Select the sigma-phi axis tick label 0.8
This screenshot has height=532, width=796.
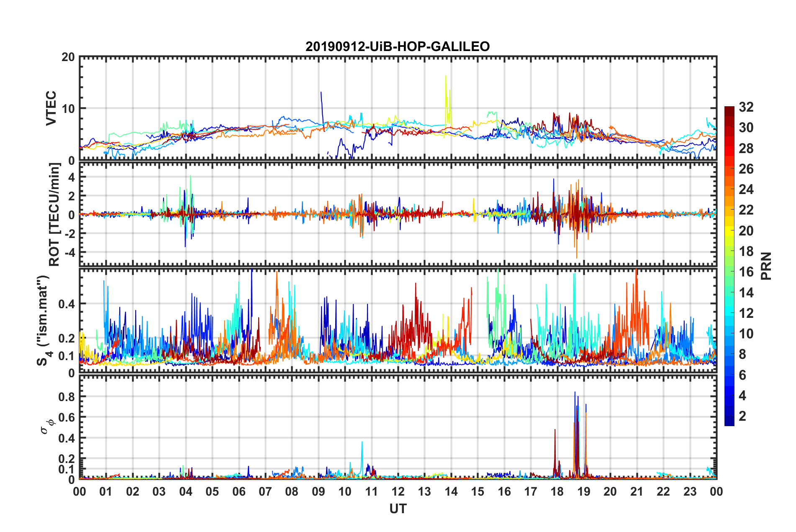tap(67, 396)
